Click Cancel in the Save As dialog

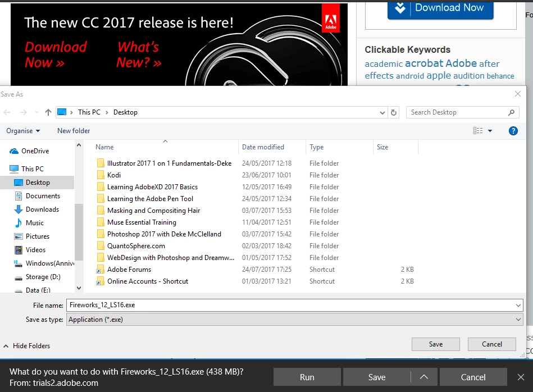[x=491, y=344]
